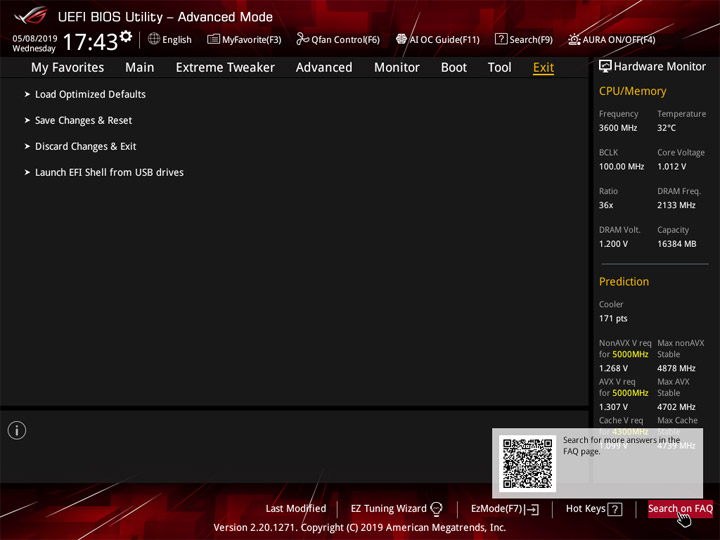This screenshot has height=540, width=720.
Task: Click the 16384 MB capacity value
Action: pos(676,244)
